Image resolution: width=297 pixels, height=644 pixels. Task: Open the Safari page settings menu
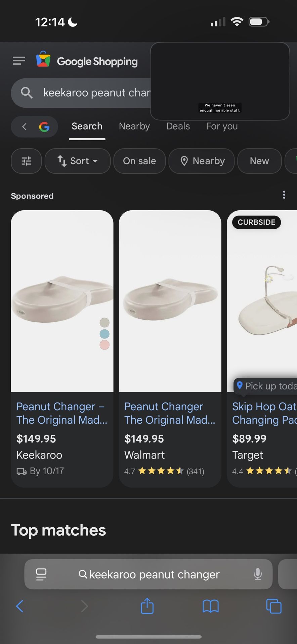tap(41, 574)
